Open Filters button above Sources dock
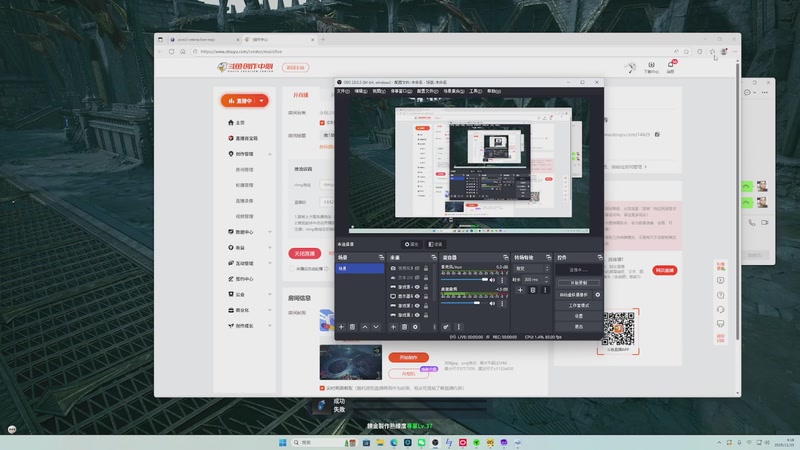Image resolution: width=800 pixels, height=450 pixels. [x=435, y=244]
